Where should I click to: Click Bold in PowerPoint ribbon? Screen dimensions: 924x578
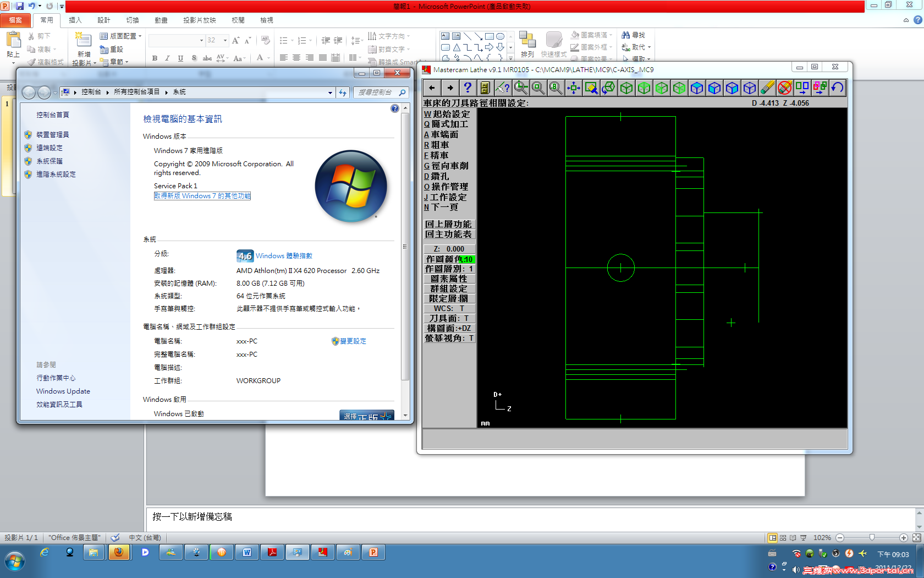(155, 58)
